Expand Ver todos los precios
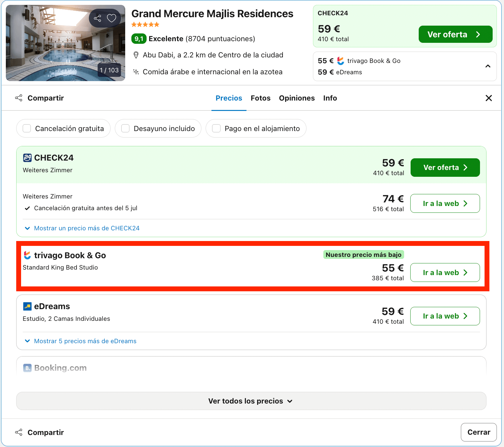This screenshot has width=504, height=447. (x=251, y=401)
